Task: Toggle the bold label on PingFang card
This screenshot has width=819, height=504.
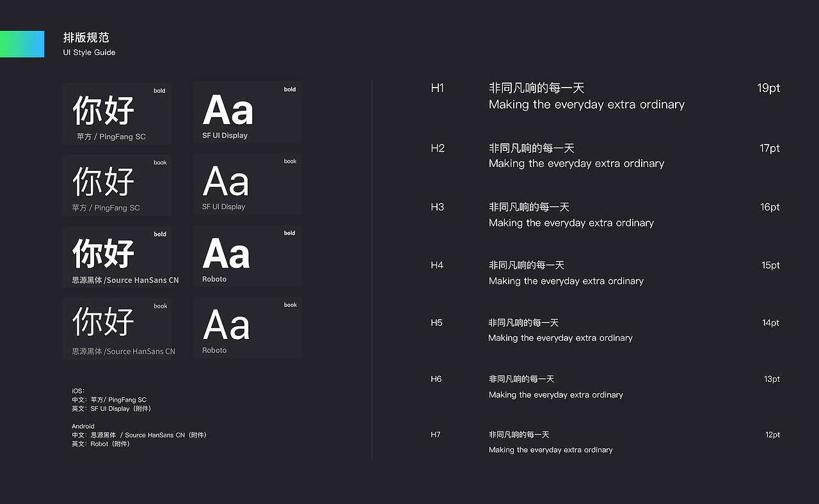Action: point(159,90)
